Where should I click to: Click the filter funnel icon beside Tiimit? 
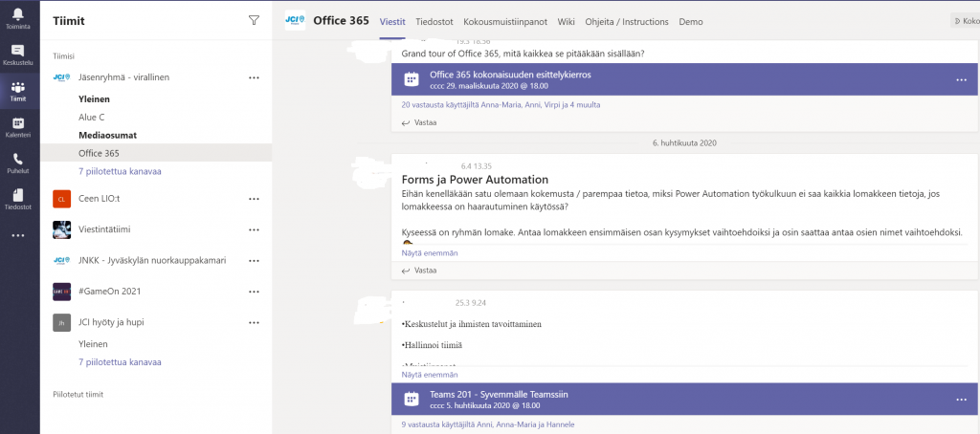[254, 20]
